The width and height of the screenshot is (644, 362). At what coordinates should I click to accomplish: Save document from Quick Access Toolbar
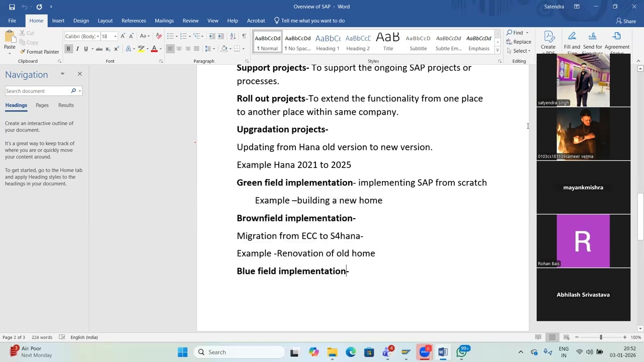tap(12, 7)
